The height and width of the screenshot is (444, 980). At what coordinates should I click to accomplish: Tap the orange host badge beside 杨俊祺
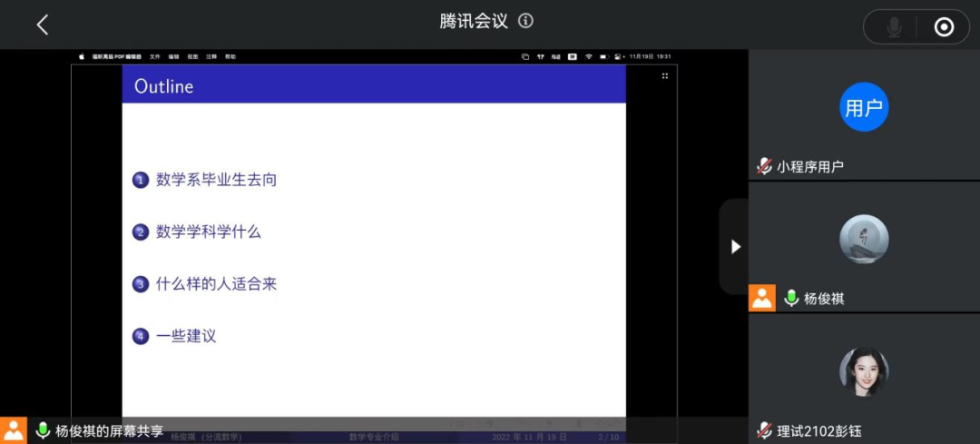[x=762, y=299]
